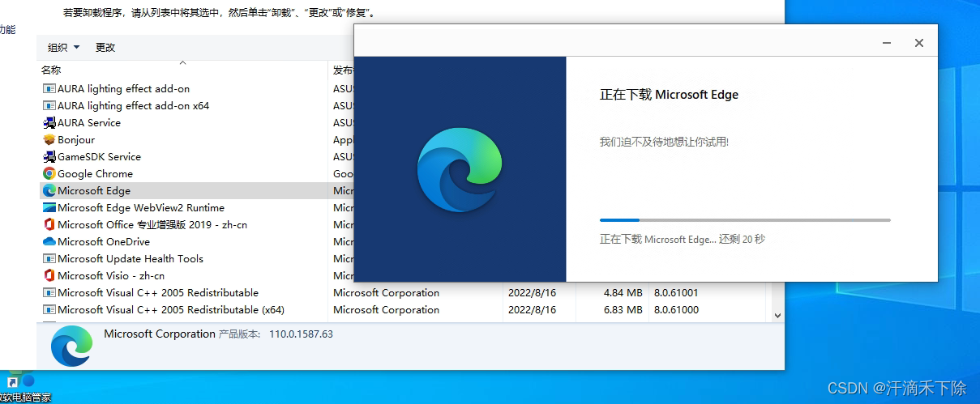Image resolution: width=980 pixels, height=404 pixels.
Task: Select the "Google Chrome" name text
Action: pos(95,174)
